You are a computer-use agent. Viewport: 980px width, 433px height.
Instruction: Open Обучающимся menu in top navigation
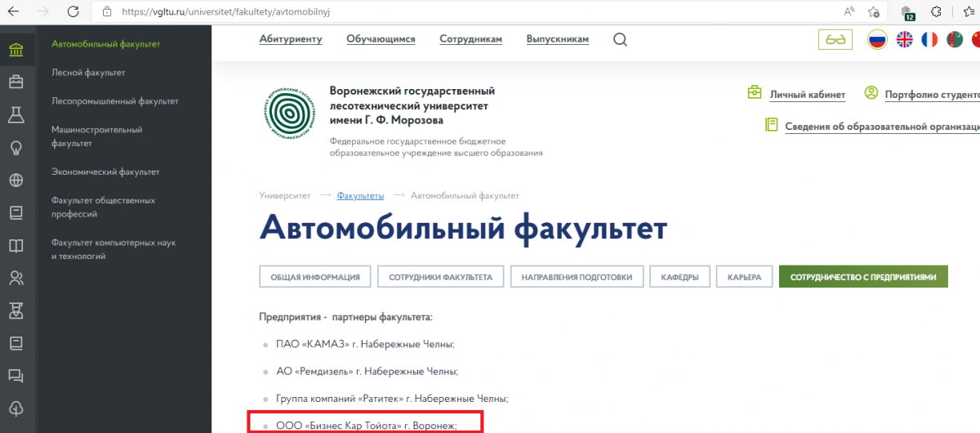(381, 39)
